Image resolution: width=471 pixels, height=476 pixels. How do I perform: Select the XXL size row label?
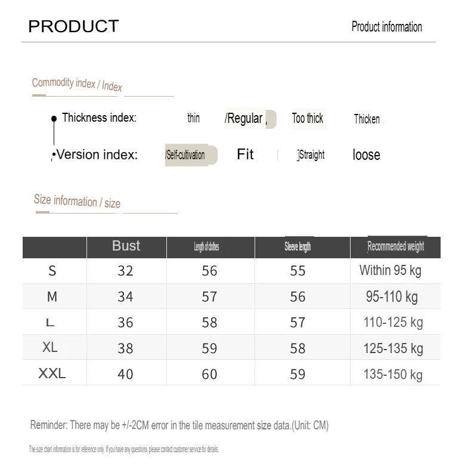[x=52, y=373]
